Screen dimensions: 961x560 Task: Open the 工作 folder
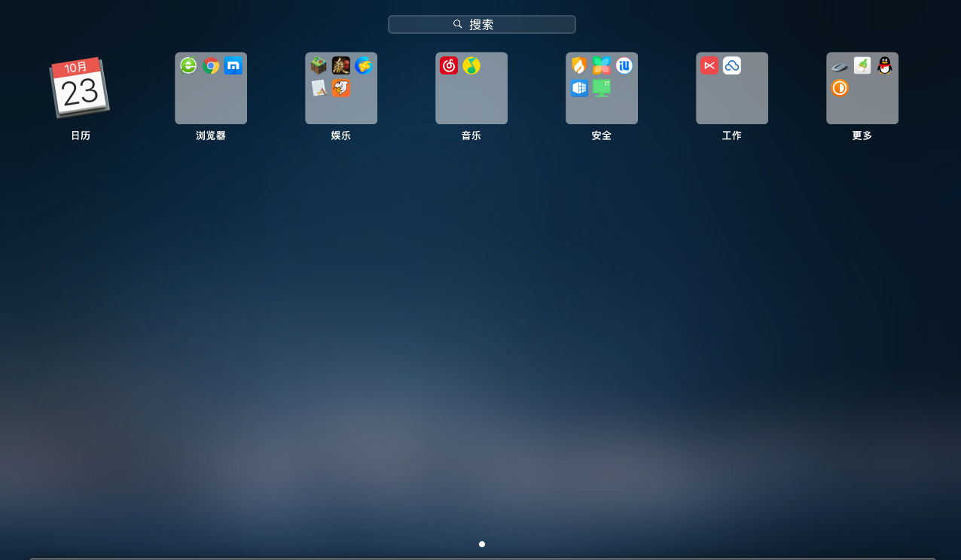pos(732,88)
